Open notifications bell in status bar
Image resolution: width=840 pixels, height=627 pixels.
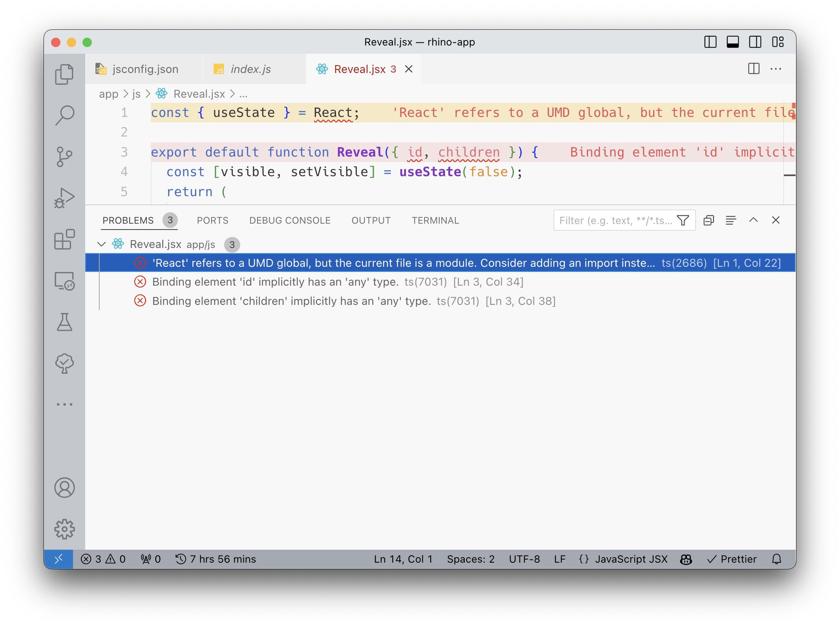point(776,559)
